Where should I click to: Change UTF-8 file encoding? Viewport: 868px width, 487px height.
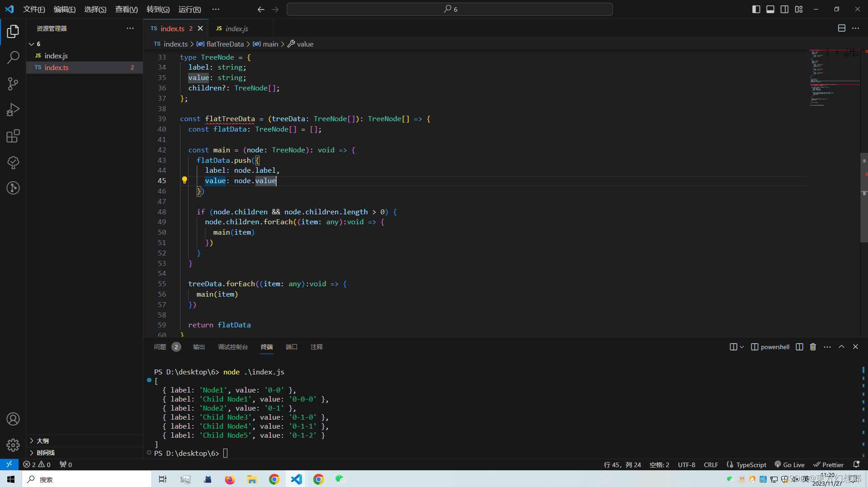click(x=686, y=465)
